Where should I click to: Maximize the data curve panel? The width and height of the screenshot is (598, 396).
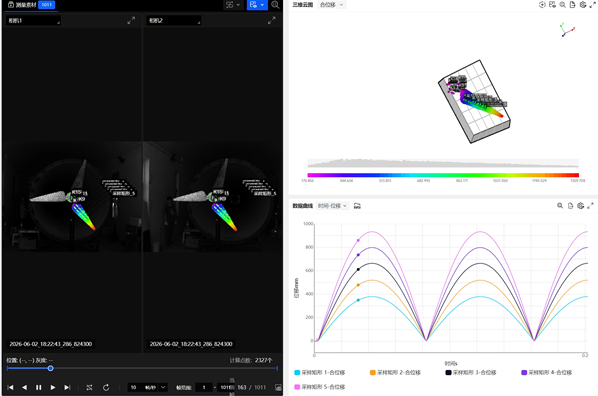pos(590,206)
